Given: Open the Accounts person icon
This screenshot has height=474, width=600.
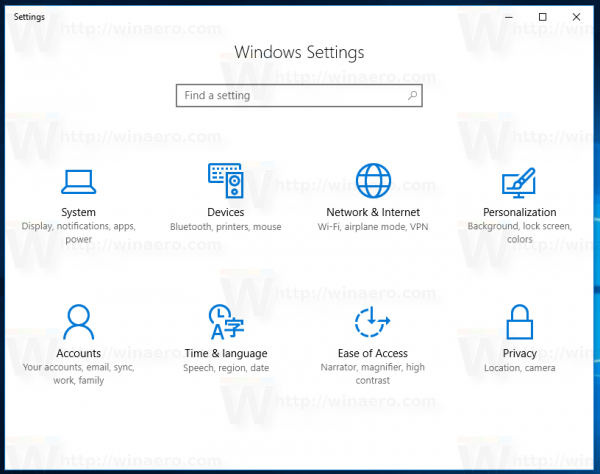Looking at the screenshot, I should click(78, 322).
